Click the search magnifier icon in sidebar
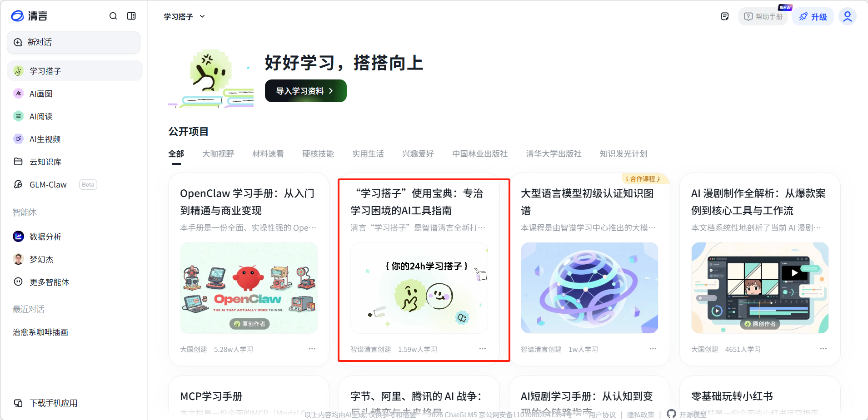Screen dimensions: 868x420 [113, 16]
